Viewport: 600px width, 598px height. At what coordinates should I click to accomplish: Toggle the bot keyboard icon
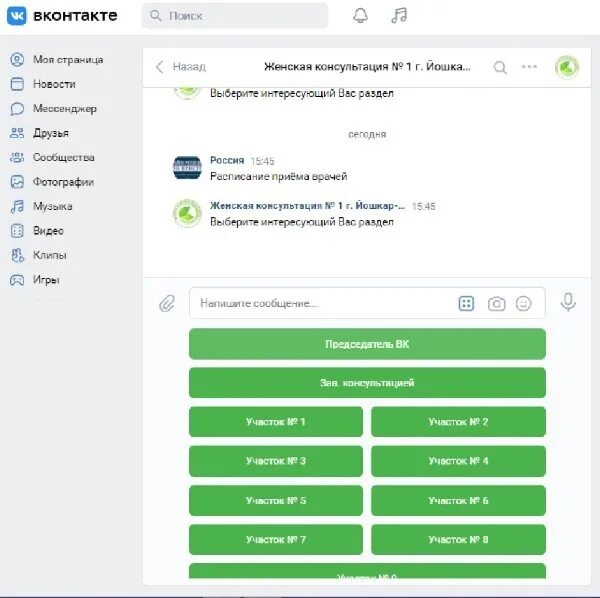pos(466,304)
